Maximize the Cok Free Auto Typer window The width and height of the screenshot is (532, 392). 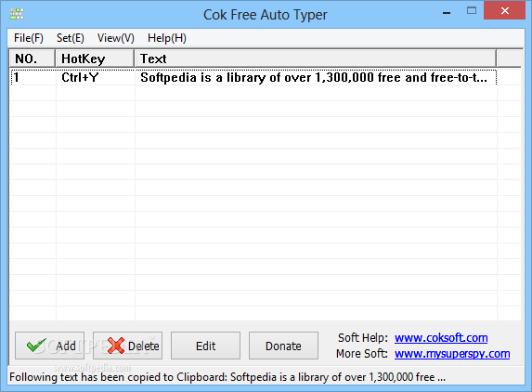click(472, 11)
